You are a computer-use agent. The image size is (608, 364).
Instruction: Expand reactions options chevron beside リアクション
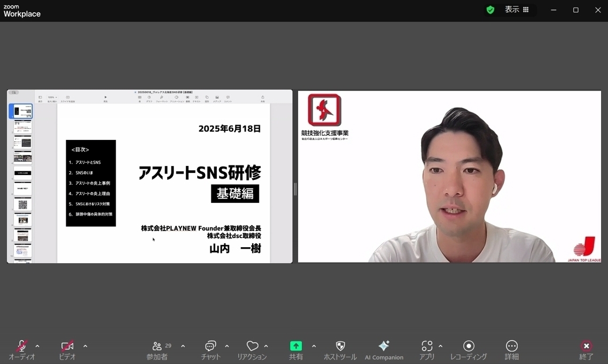(x=266, y=346)
